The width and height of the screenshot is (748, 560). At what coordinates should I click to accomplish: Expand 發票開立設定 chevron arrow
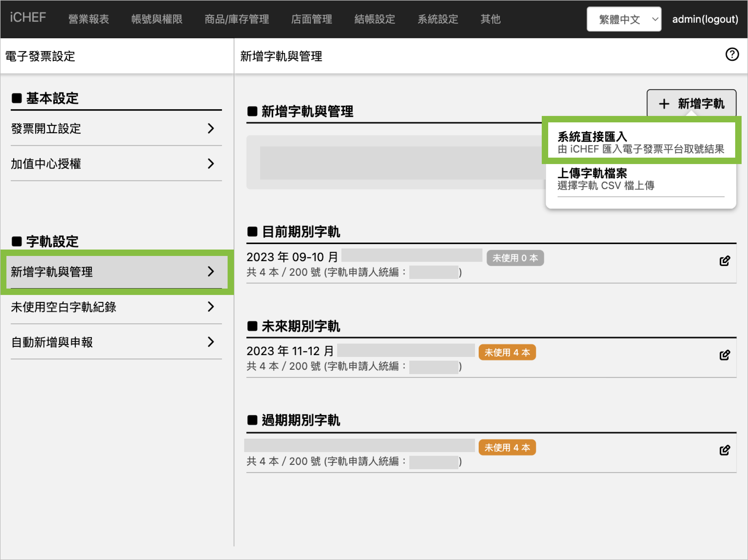[211, 129]
